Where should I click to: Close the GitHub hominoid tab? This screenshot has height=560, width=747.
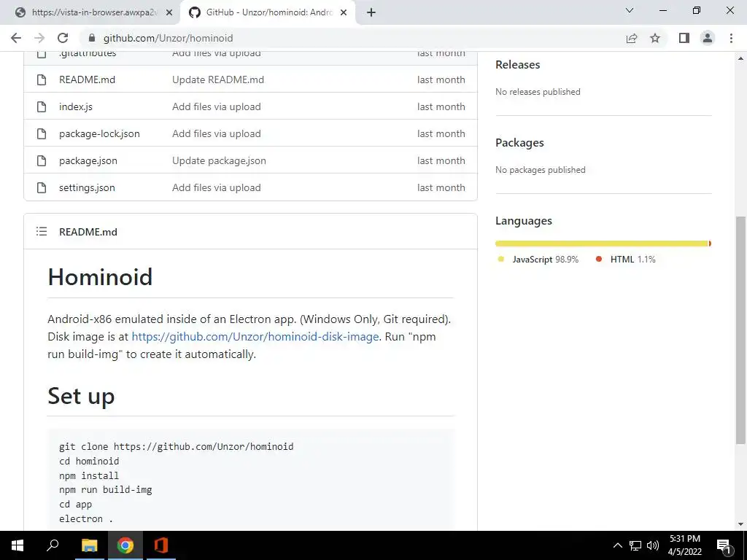(x=344, y=12)
